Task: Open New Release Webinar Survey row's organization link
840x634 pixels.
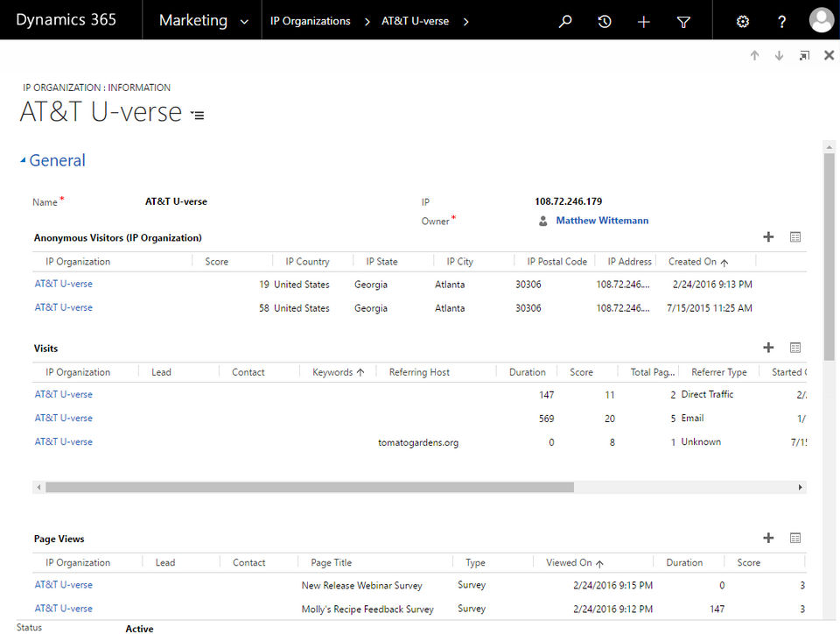Action: 63,585
